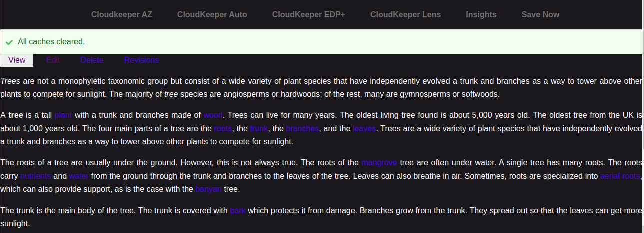Open the Insights menu item
Viewport: 644px width, 233px height.
481,14
